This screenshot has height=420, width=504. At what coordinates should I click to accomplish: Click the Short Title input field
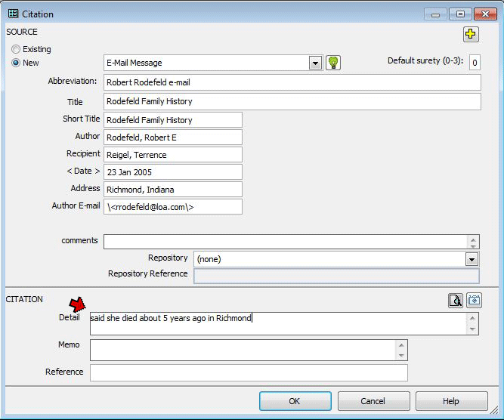coord(173,120)
